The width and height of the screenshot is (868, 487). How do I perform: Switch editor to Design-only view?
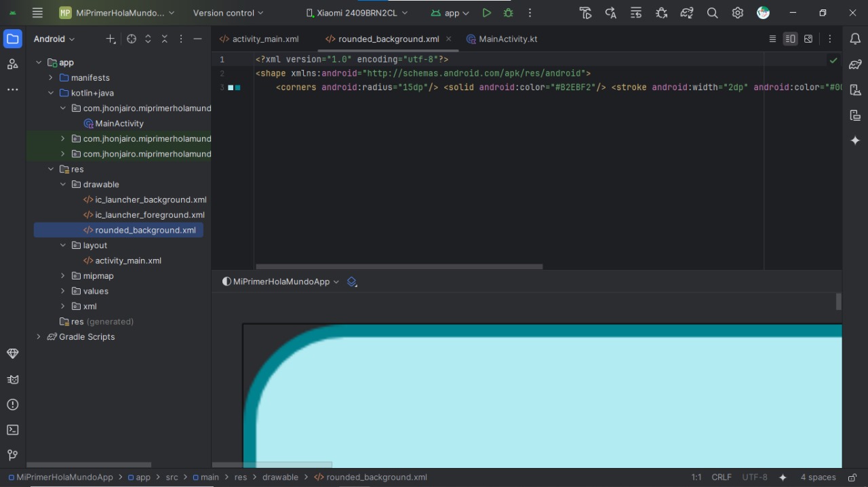point(808,39)
